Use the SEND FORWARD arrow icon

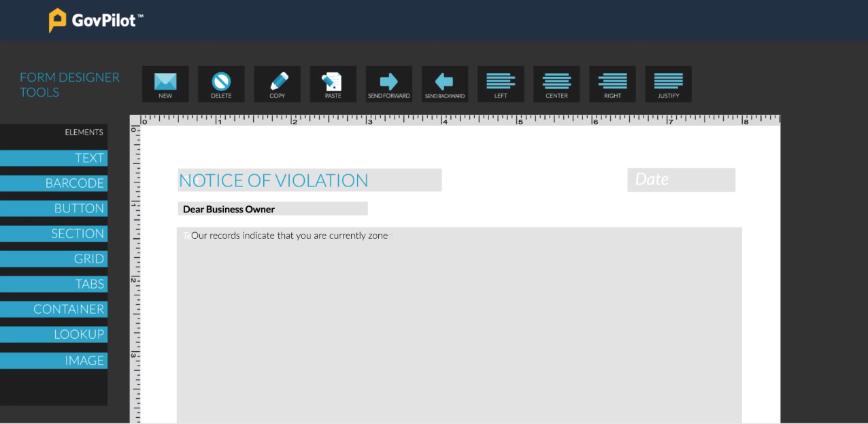(389, 84)
